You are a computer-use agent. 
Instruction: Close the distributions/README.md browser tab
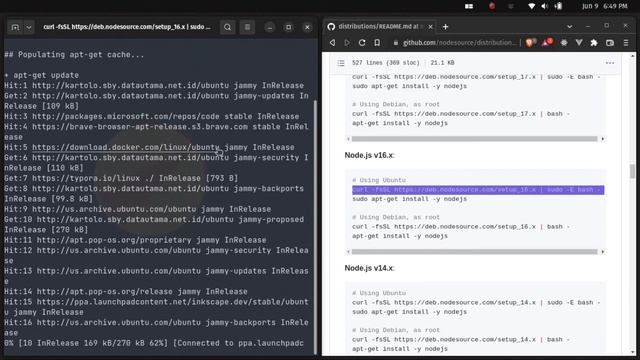pyautogui.click(x=430, y=27)
